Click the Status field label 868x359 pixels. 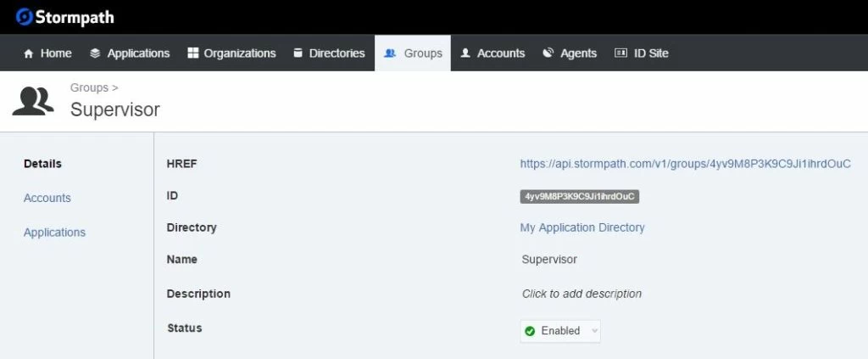184,328
